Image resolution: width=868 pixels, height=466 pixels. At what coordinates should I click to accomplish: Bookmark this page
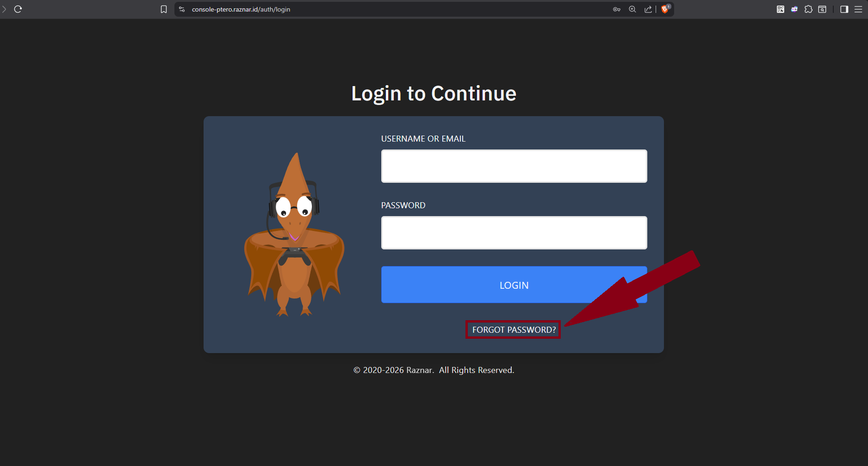[164, 9]
